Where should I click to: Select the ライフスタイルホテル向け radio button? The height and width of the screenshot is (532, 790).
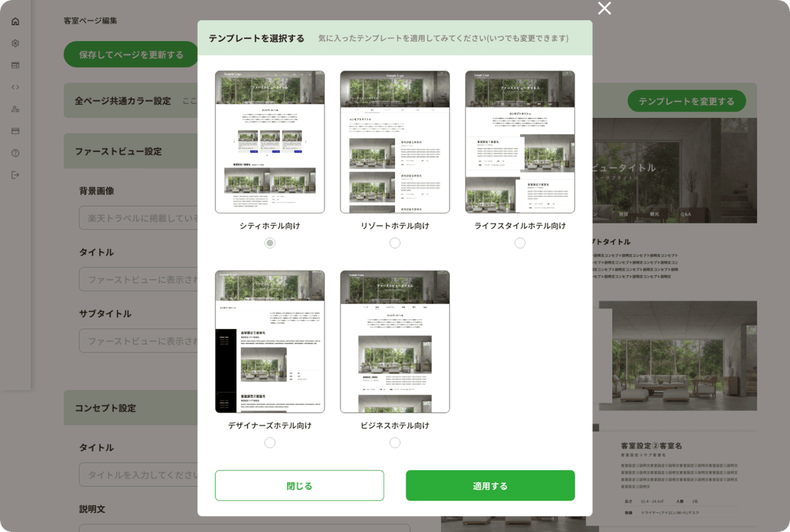(x=520, y=243)
